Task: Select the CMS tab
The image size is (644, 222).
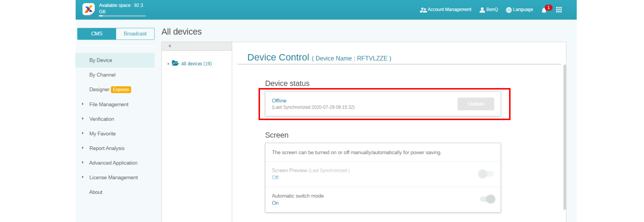Action: coord(97,34)
